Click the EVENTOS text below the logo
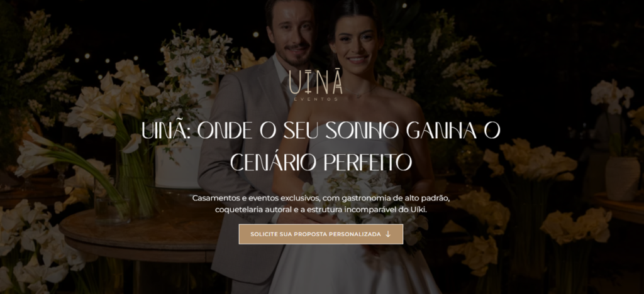This screenshot has width=644, height=294. pos(316,99)
